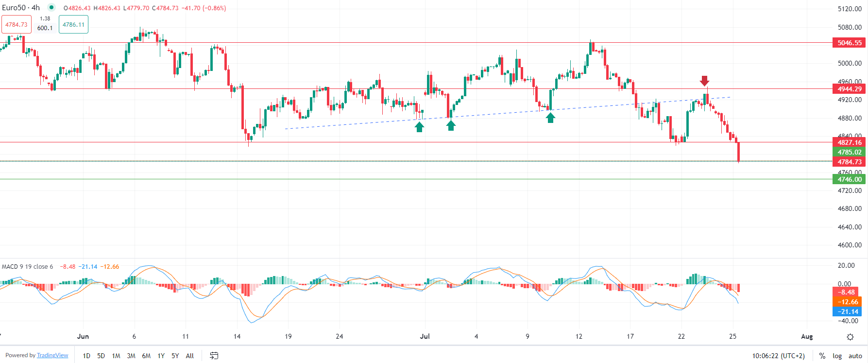Toggle percent scale mode
The image size is (868, 363).
point(822,356)
